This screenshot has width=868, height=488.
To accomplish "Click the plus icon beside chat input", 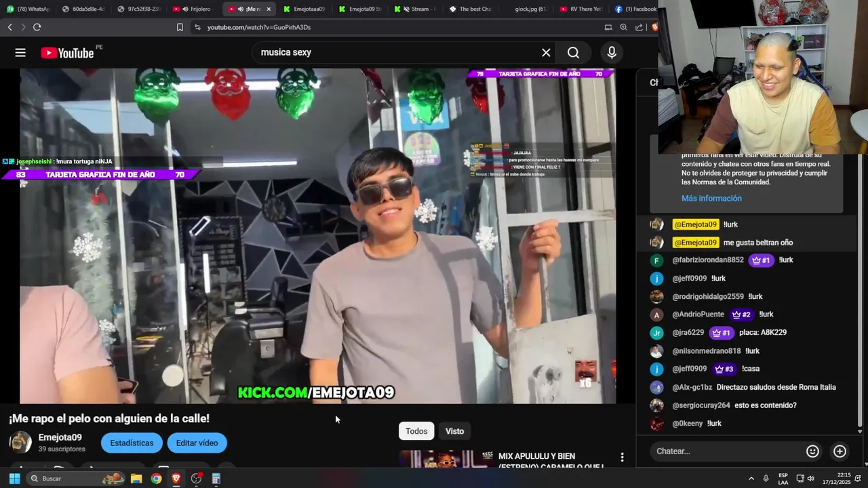I will [x=840, y=451].
